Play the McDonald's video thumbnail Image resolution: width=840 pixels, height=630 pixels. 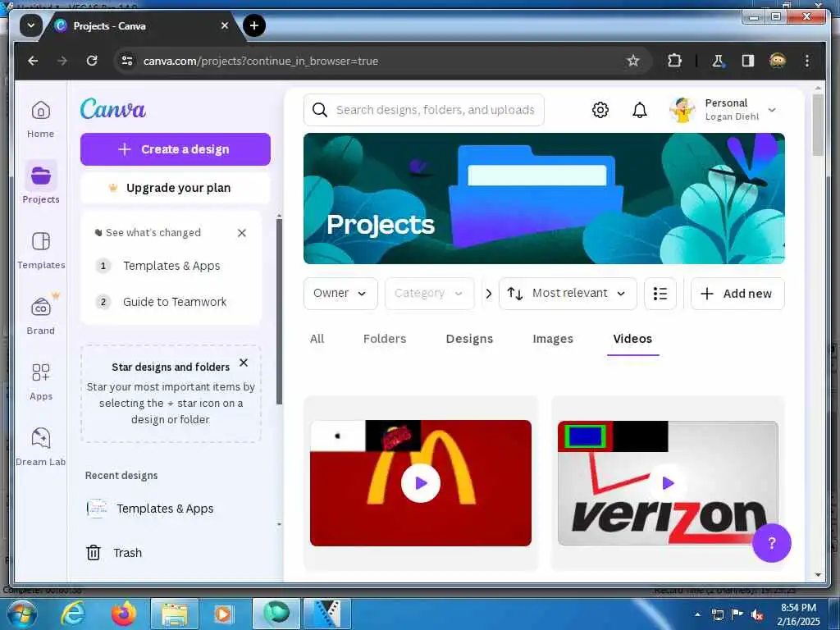[x=421, y=483]
